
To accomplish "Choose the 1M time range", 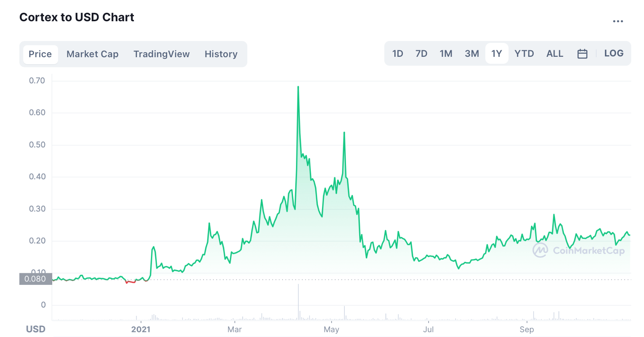I will (446, 54).
